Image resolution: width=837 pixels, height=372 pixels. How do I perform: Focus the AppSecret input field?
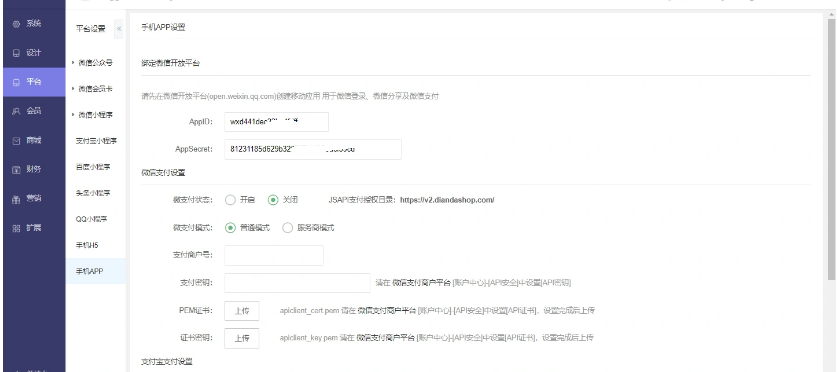[x=313, y=149]
